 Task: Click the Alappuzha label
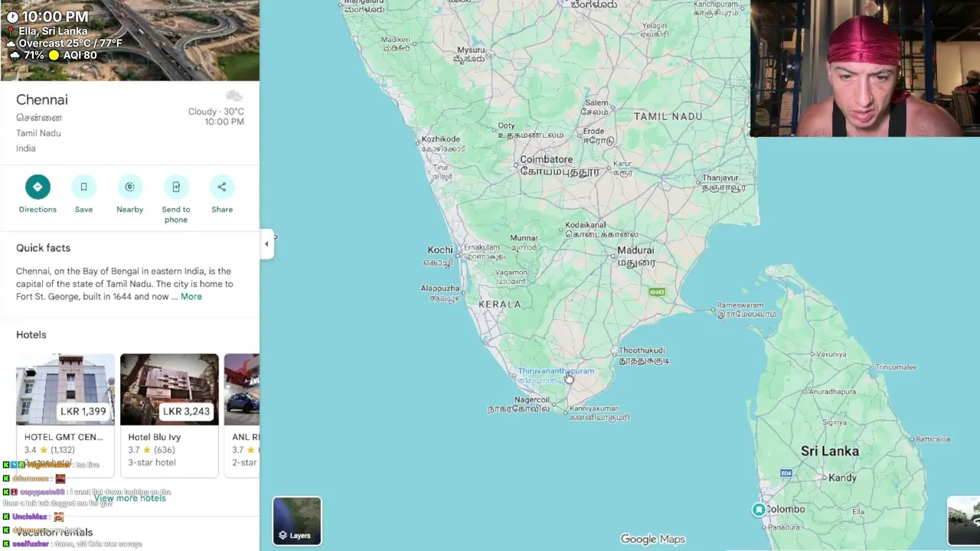click(440, 289)
